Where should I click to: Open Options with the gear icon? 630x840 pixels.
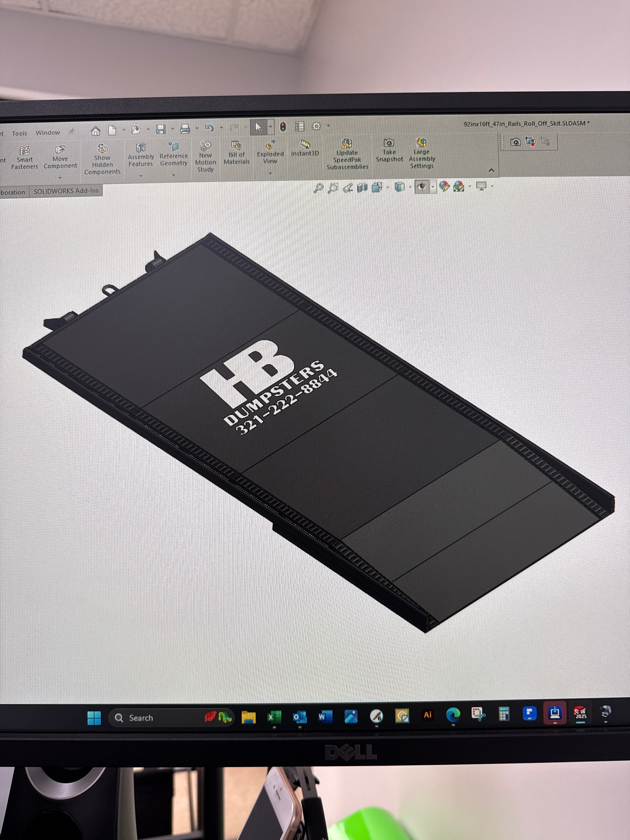click(316, 126)
